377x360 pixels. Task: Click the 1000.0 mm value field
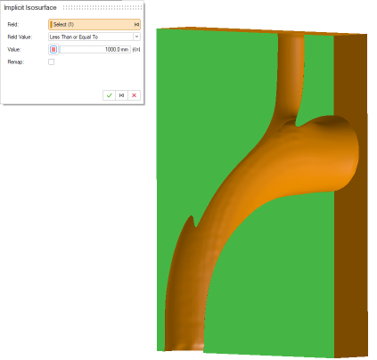[95, 49]
